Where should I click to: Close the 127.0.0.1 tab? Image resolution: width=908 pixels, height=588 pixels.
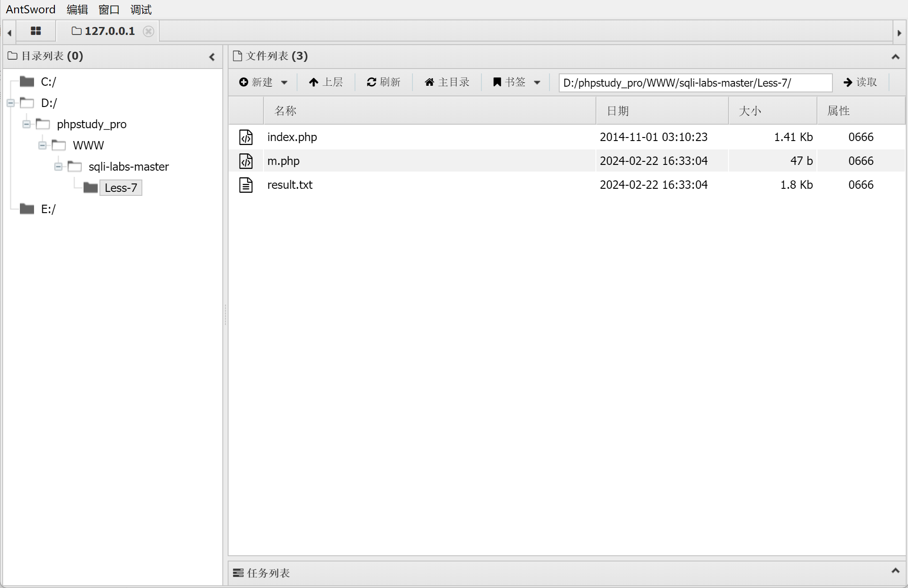[x=149, y=31]
